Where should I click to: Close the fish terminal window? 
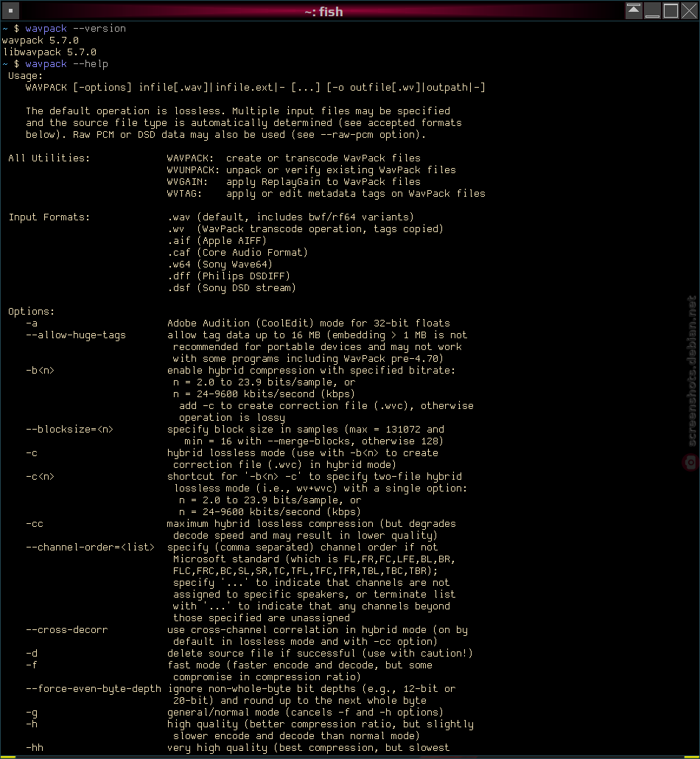(689, 10)
